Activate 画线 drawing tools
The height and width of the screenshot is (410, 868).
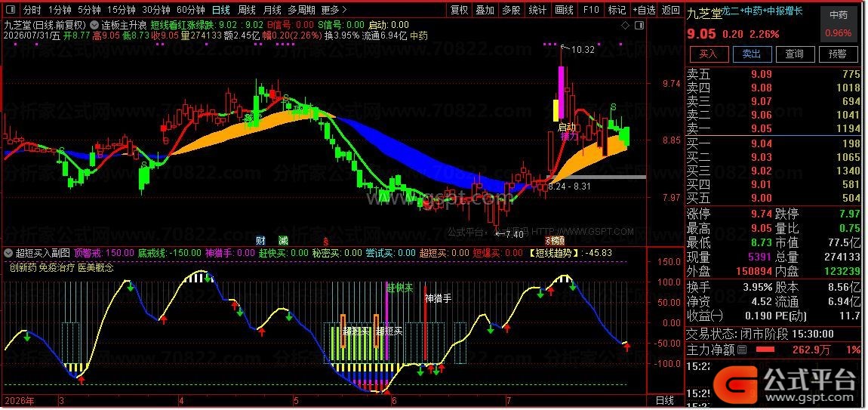click(x=564, y=10)
